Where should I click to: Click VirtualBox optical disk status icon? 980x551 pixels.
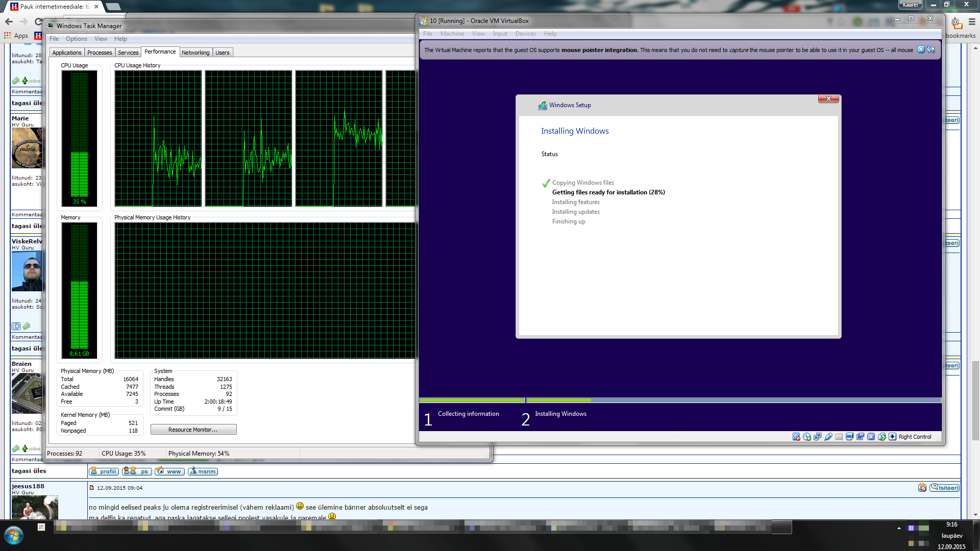(807, 437)
